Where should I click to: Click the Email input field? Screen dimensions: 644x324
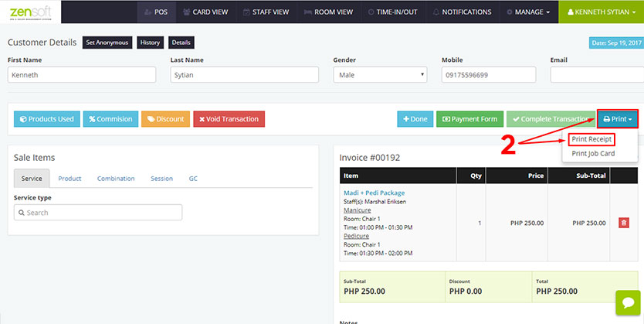point(597,75)
